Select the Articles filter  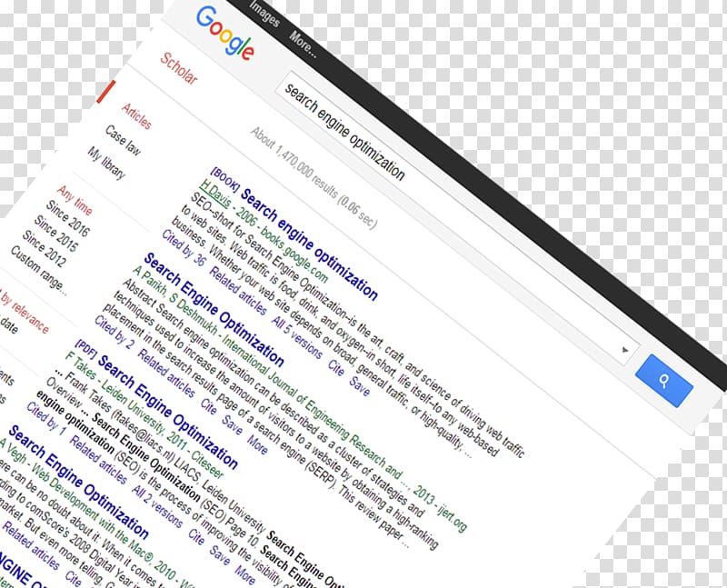[x=137, y=116]
